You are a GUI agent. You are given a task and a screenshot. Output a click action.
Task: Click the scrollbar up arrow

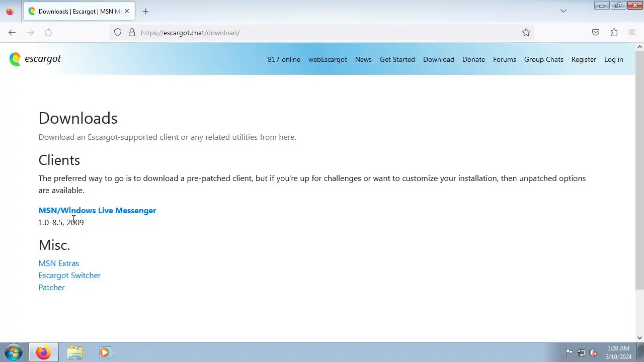point(639,47)
